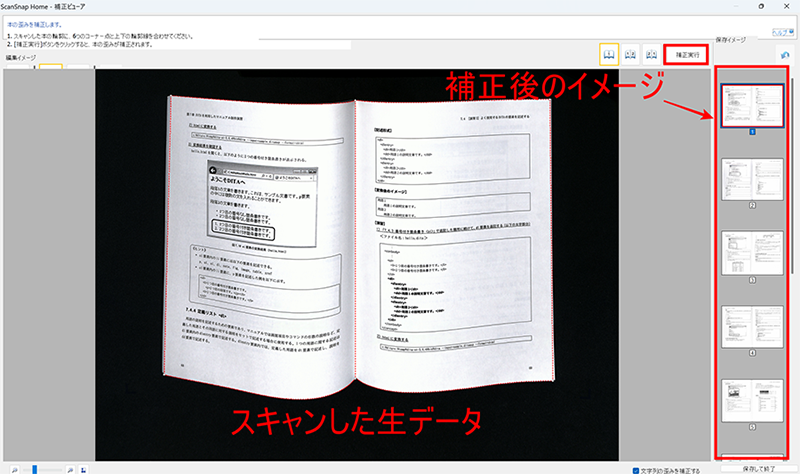Pick the third book page layout icon
This screenshot has width=800, height=474.
point(652,55)
